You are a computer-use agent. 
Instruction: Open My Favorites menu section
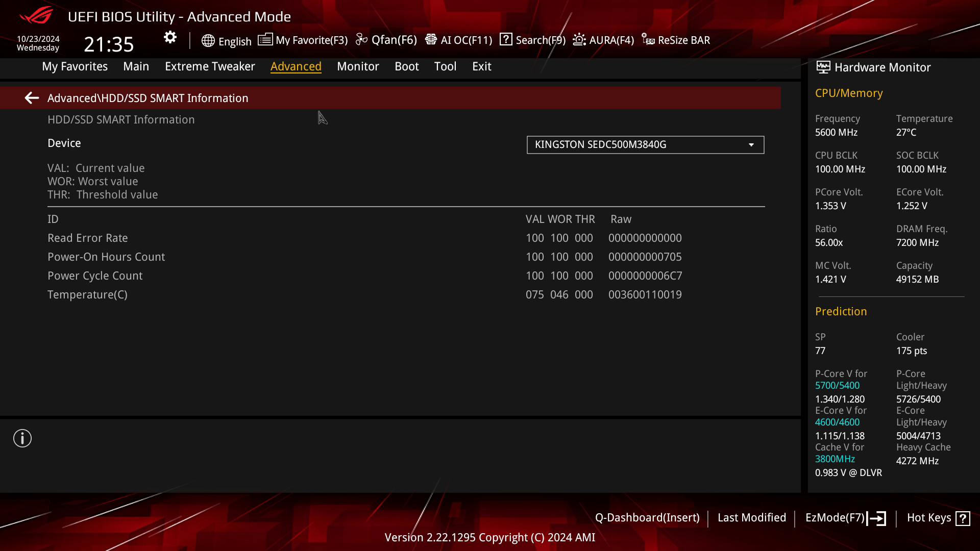click(x=75, y=66)
